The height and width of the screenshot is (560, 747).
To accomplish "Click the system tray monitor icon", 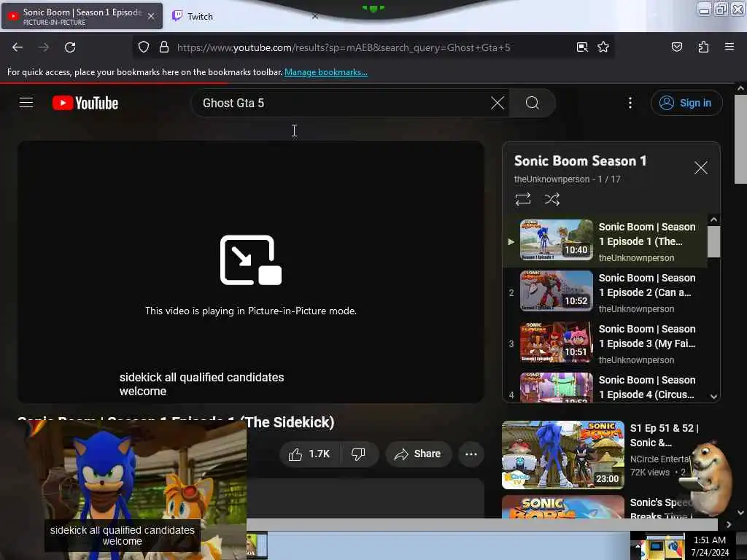I will coord(656,546).
